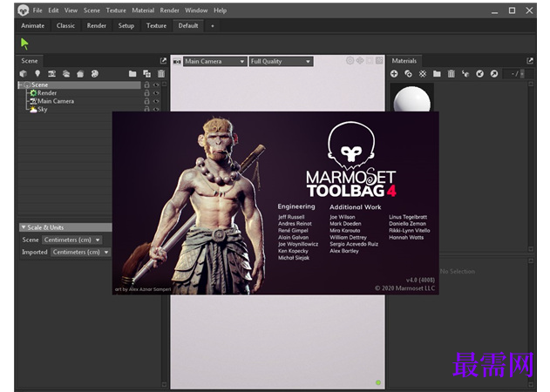550x392 pixels.
Task: Add a new mesh object cube icon
Action: 24,74
